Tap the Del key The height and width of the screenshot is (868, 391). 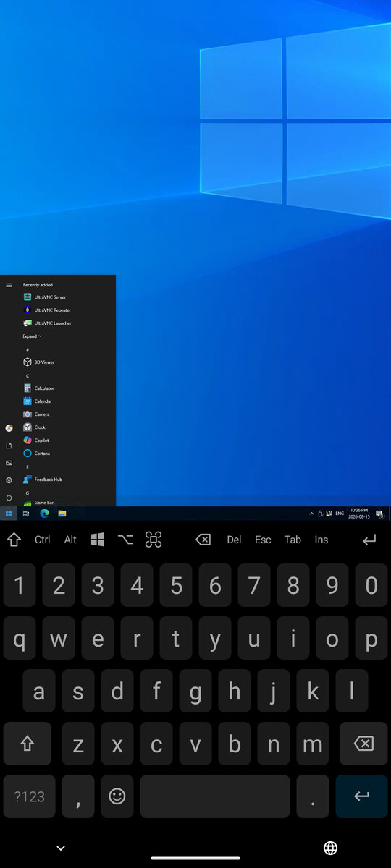click(234, 540)
